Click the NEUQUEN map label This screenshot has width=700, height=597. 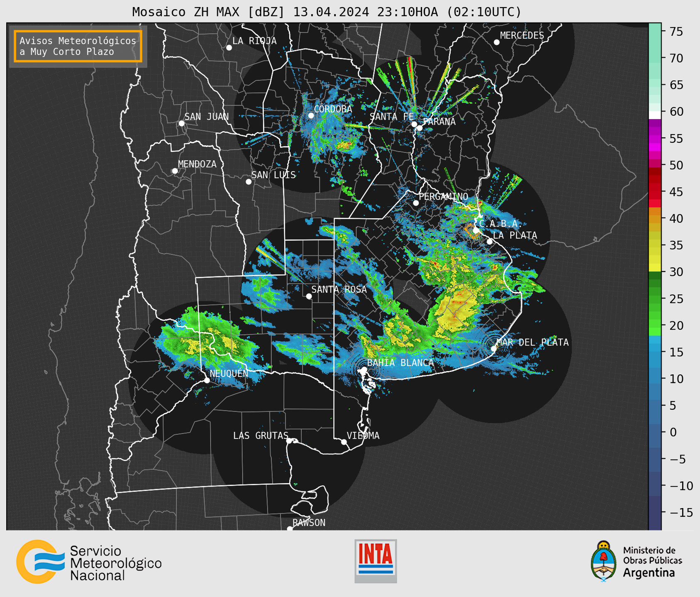(x=229, y=374)
